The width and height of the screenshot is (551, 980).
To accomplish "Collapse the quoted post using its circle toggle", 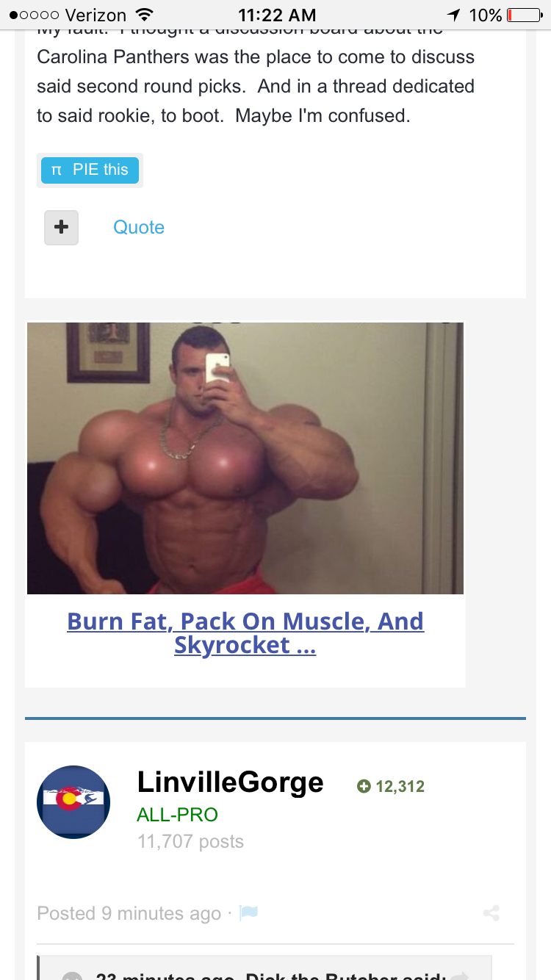I will point(72,976).
